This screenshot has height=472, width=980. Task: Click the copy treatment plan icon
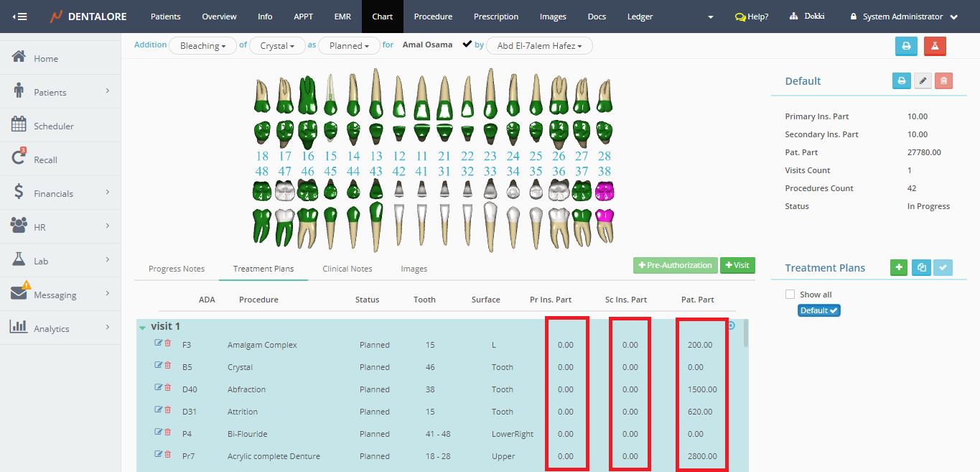pos(921,268)
